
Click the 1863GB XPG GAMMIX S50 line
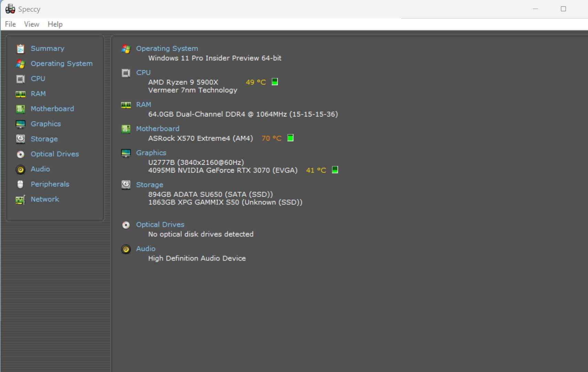[225, 202]
